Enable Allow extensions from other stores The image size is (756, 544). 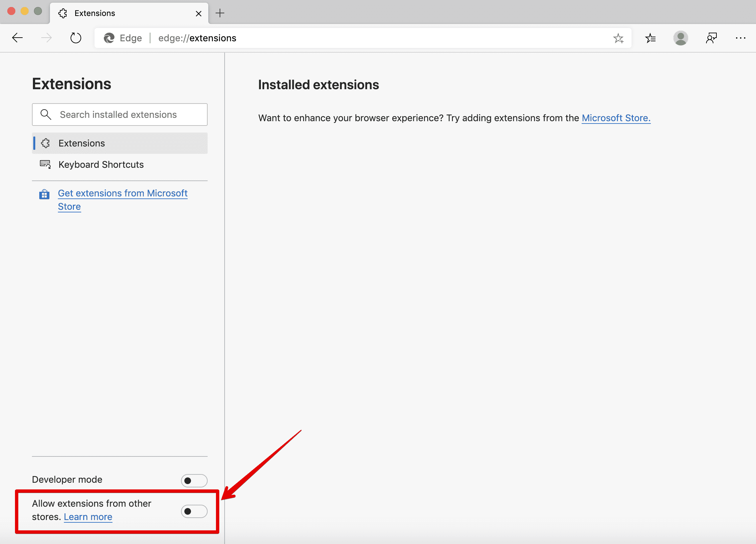(x=194, y=511)
